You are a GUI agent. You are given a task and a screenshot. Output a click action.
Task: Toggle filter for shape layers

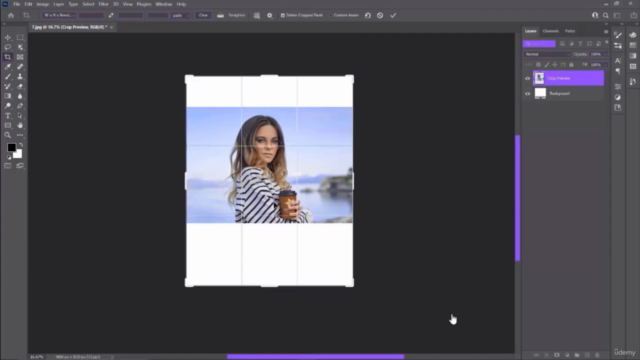pos(589,44)
